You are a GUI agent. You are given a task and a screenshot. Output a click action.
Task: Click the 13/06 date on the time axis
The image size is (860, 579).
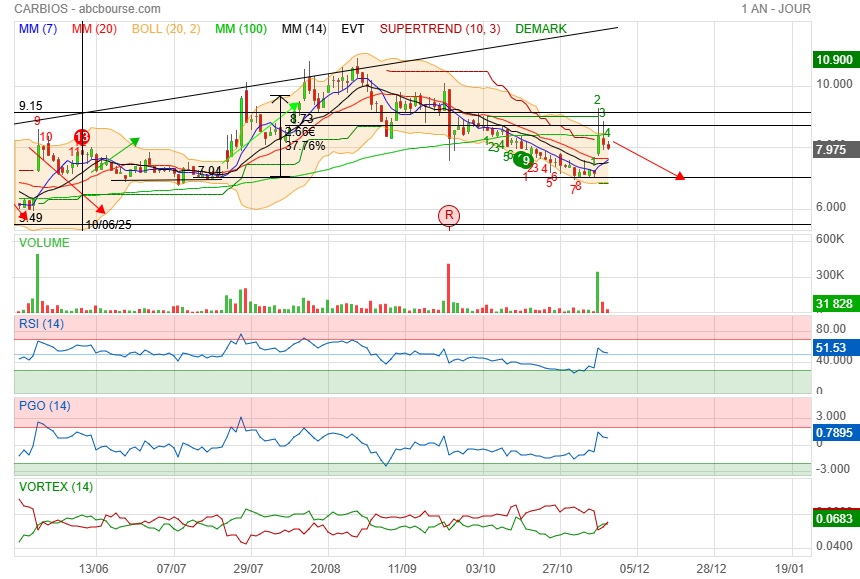[x=93, y=568]
